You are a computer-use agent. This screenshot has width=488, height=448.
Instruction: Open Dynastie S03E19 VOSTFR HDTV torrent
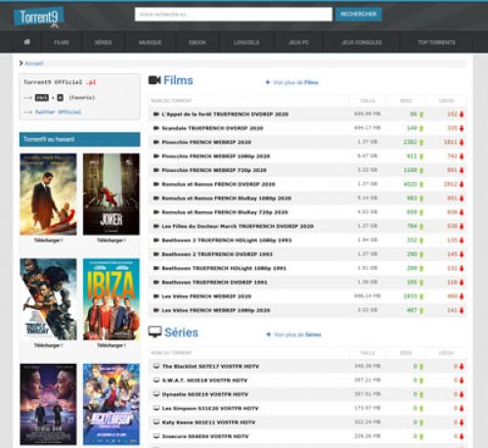[205, 394]
